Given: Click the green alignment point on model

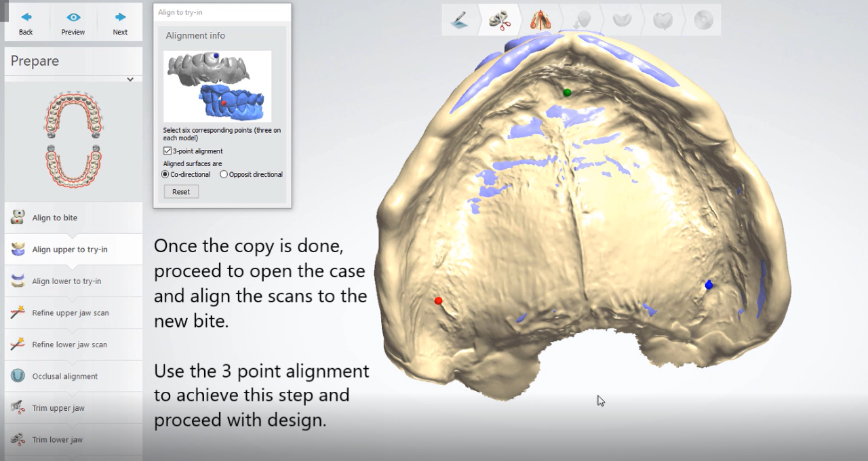Looking at the screenshot, I should tap(567, 92).
